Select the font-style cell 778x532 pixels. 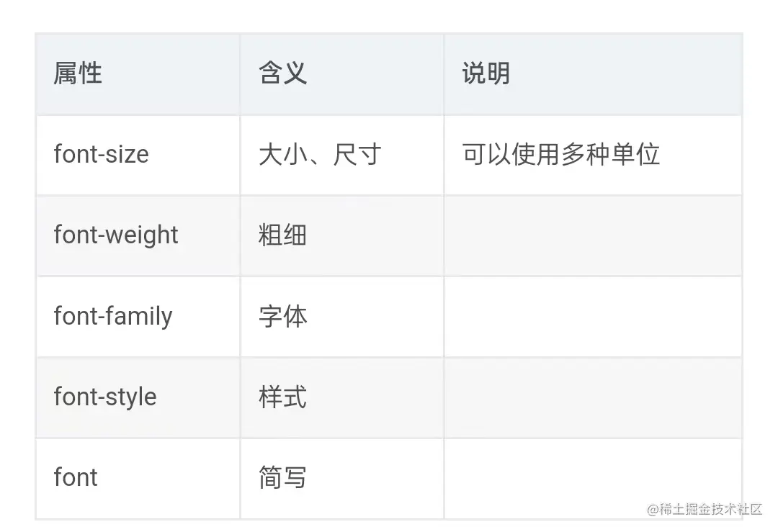[x=138, y=397]
